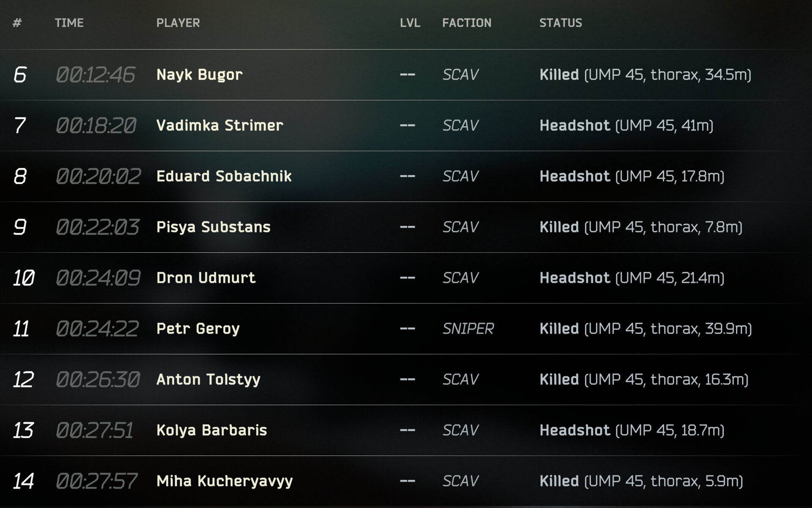Select the Pisya Substans row

pyautogui.click(x=214, y=227)
